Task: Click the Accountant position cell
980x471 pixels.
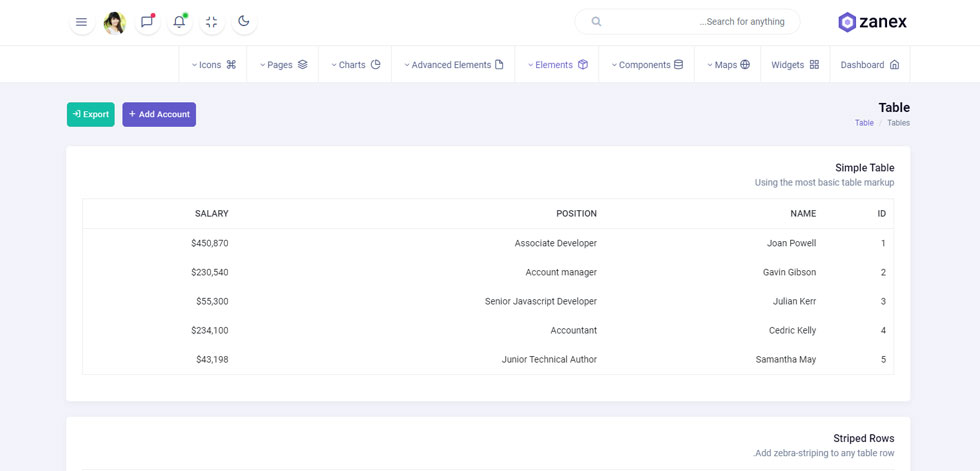Action: click(574, 330)
